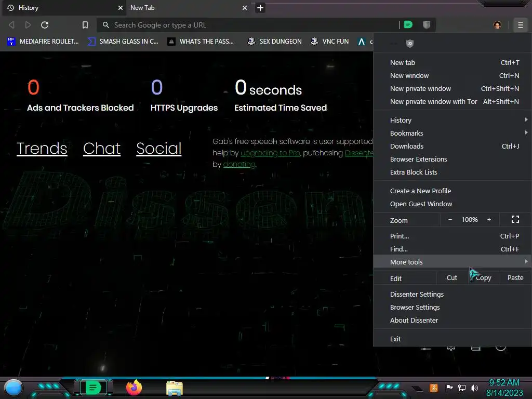Open Extra Block Lists entry
This screenshot has width=532, height=399.
tap(453, 172)
